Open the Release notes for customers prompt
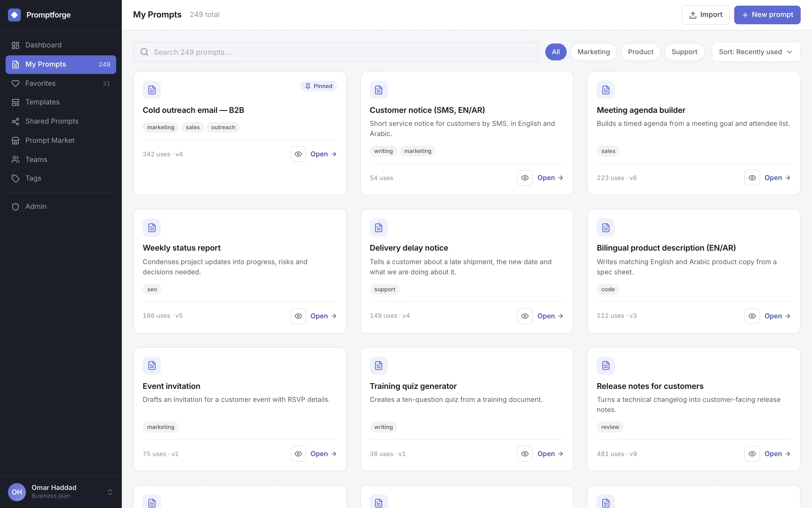812x508 pixels. [777, 454]
